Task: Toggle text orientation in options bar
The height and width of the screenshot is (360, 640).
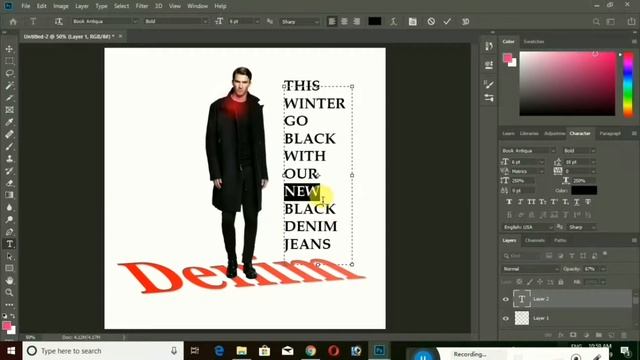Action: pos(59,22)
